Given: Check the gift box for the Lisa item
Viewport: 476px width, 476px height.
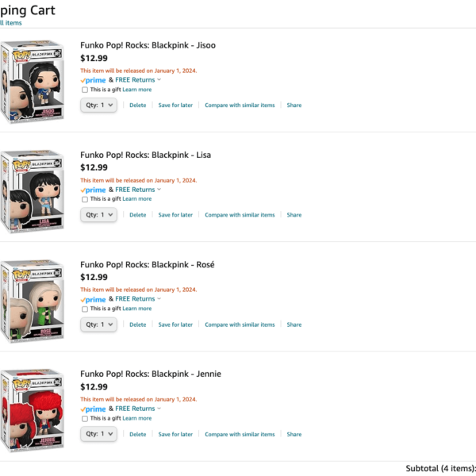Looking at the screenshot, I should coord(85,199).
